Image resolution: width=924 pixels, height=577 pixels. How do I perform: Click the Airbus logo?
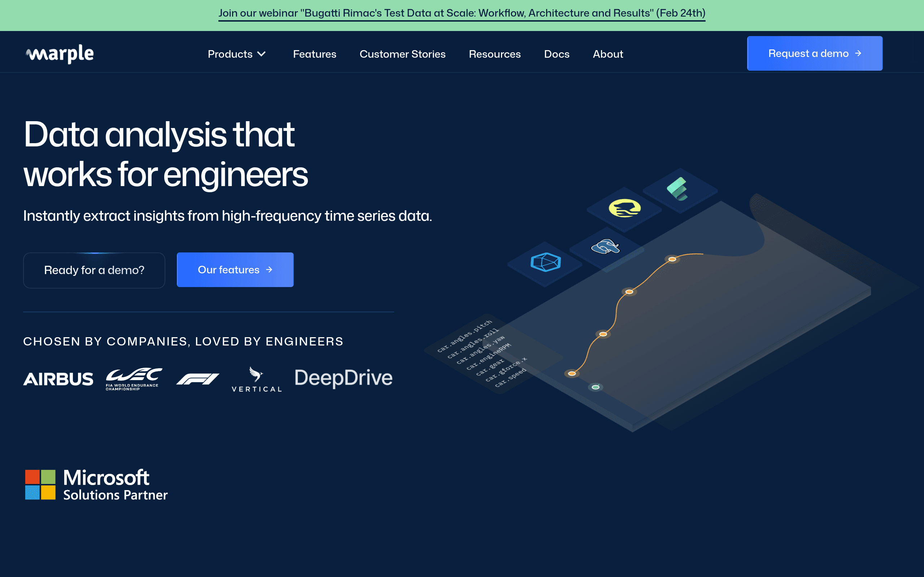(58, 379)
